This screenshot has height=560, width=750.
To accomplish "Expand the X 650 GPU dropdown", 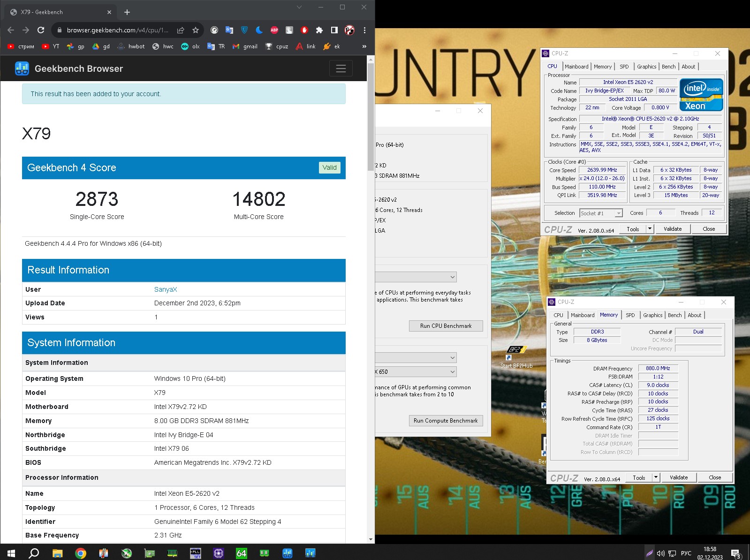I will (416, 372).
